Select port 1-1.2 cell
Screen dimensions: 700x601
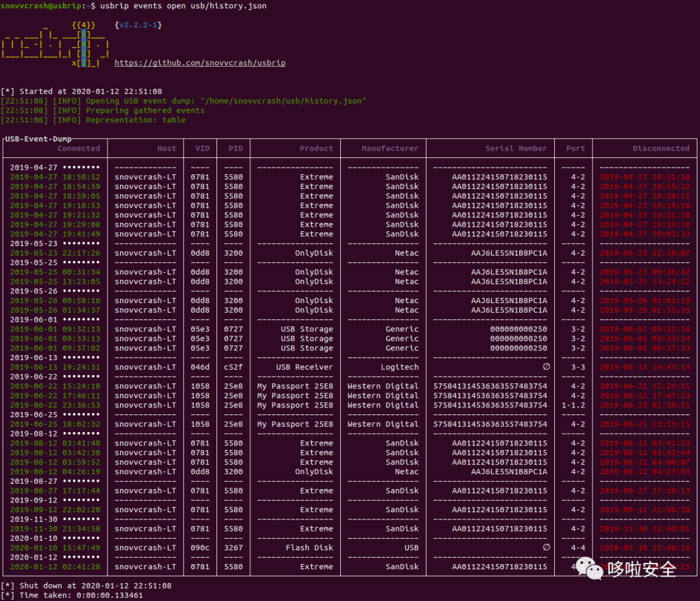[x=573, y=405]
